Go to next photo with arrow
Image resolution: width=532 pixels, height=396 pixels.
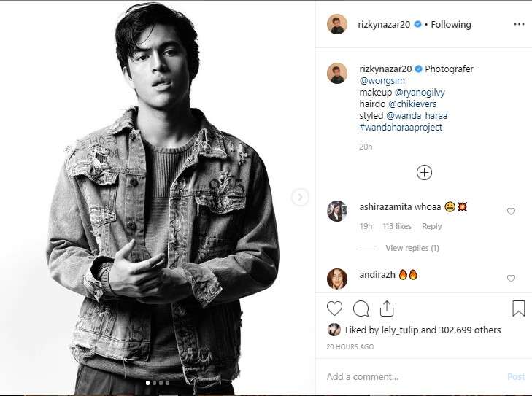pos(300,197)
